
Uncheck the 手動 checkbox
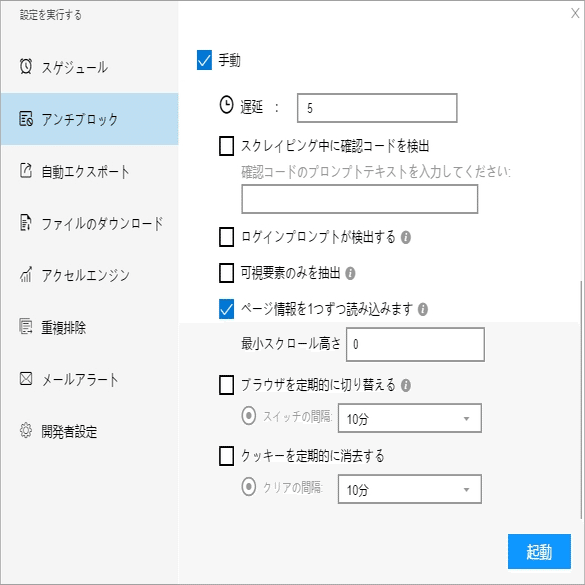[x=204, y=60]
